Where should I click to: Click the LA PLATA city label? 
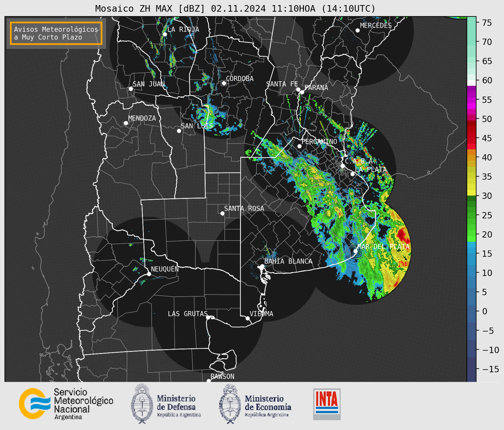pos(371,170)
